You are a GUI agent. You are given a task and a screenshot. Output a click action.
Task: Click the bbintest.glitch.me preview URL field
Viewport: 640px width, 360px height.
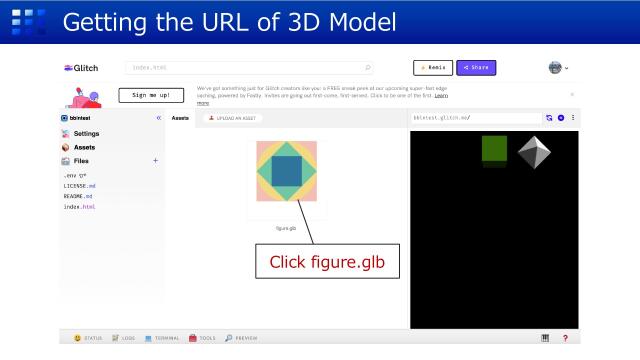coord(476,118)
